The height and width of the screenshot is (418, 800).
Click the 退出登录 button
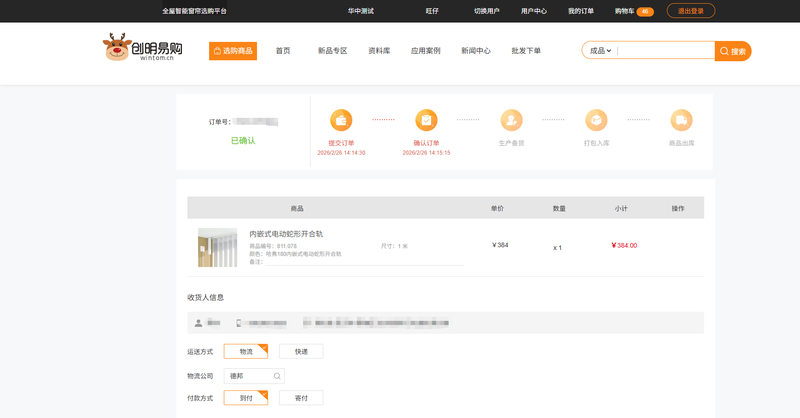click(x=691, y=11)
